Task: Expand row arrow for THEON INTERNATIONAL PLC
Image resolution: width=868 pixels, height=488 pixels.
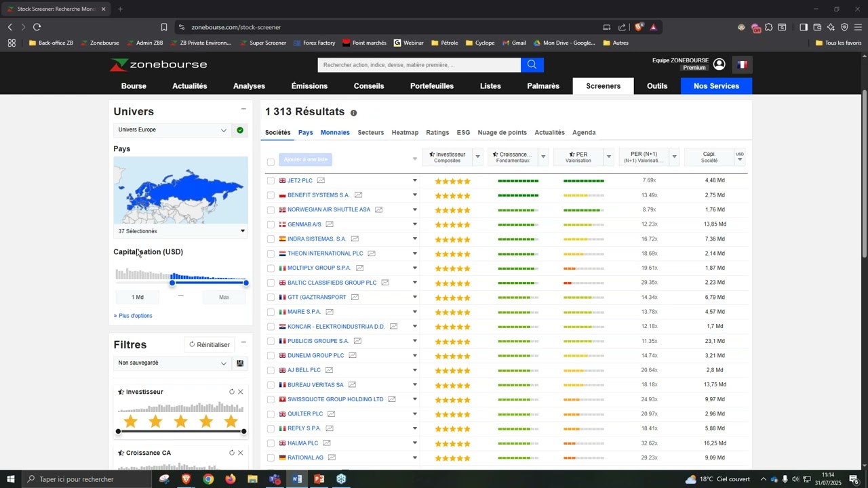Action: (x=415, y=253)
